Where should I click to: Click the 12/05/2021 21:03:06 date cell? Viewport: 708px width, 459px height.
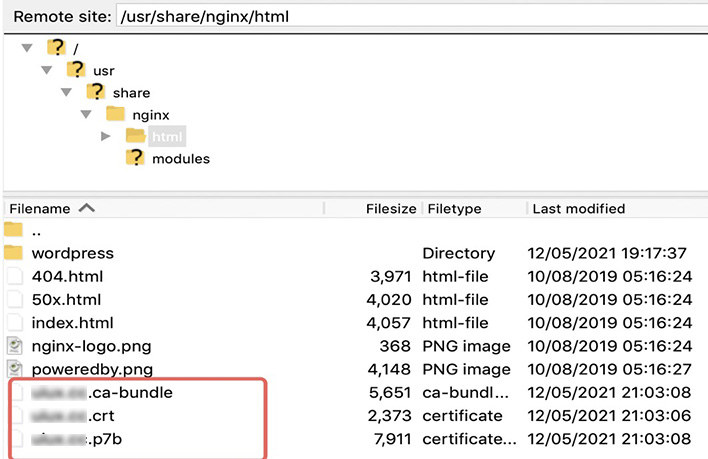pos(610,416)
